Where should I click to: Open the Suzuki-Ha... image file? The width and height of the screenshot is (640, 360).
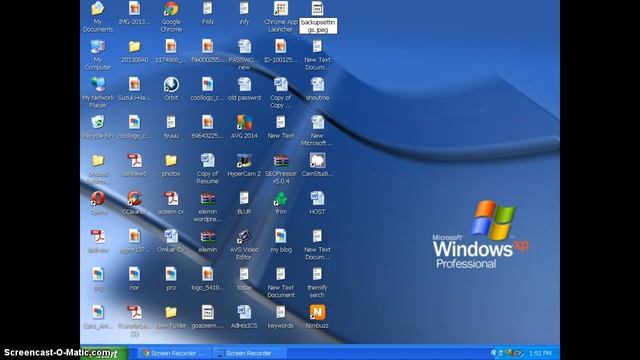click(x=134, y=84)
